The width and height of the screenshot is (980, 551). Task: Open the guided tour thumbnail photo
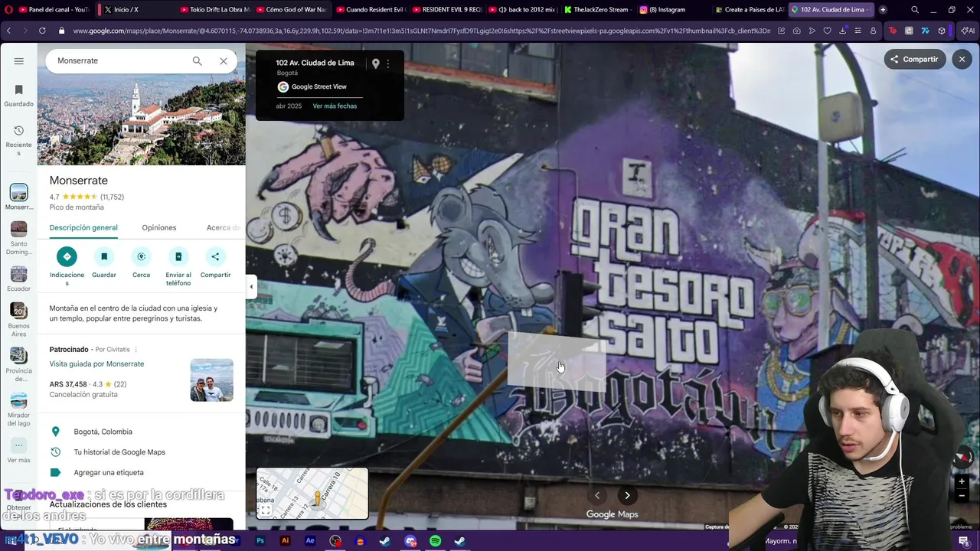click(211, 380)
